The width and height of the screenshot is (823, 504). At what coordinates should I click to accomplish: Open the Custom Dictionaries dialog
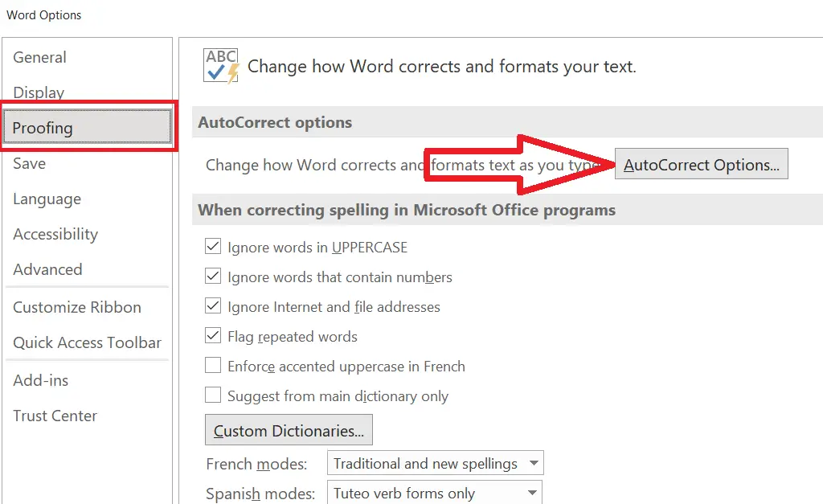click(289, 429)
